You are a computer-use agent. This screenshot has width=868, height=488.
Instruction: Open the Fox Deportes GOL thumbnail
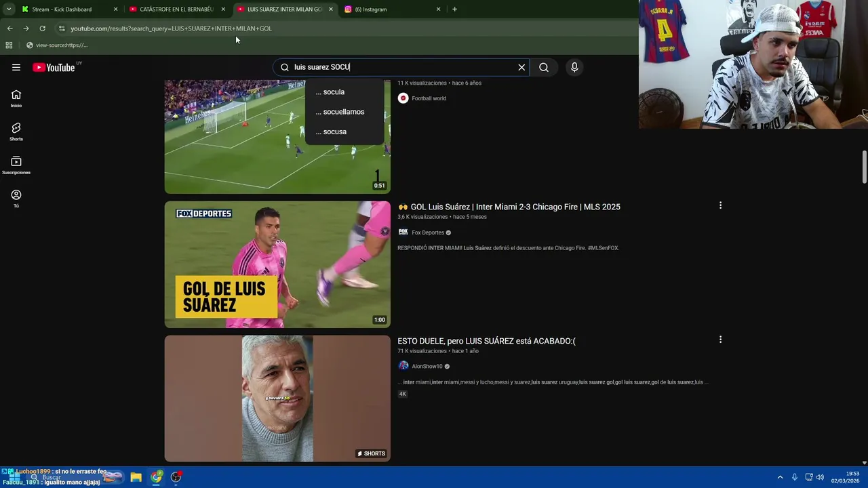pos(277,264)
